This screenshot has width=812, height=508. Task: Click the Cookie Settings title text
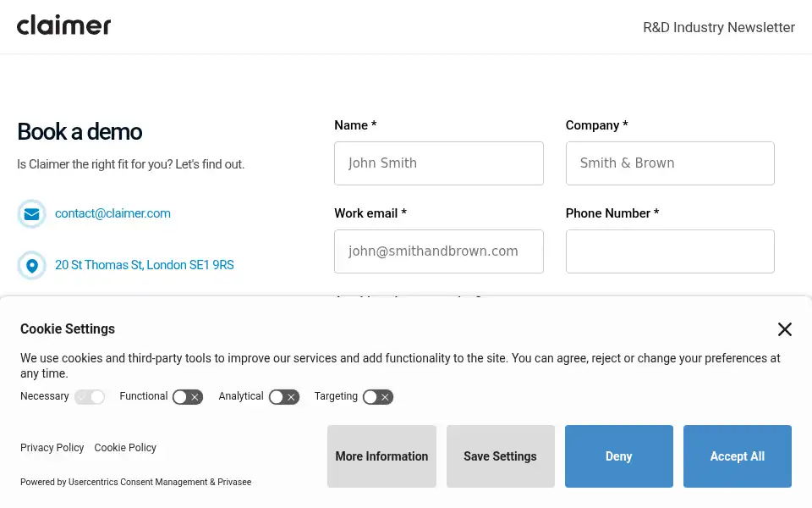click(68, 329)
